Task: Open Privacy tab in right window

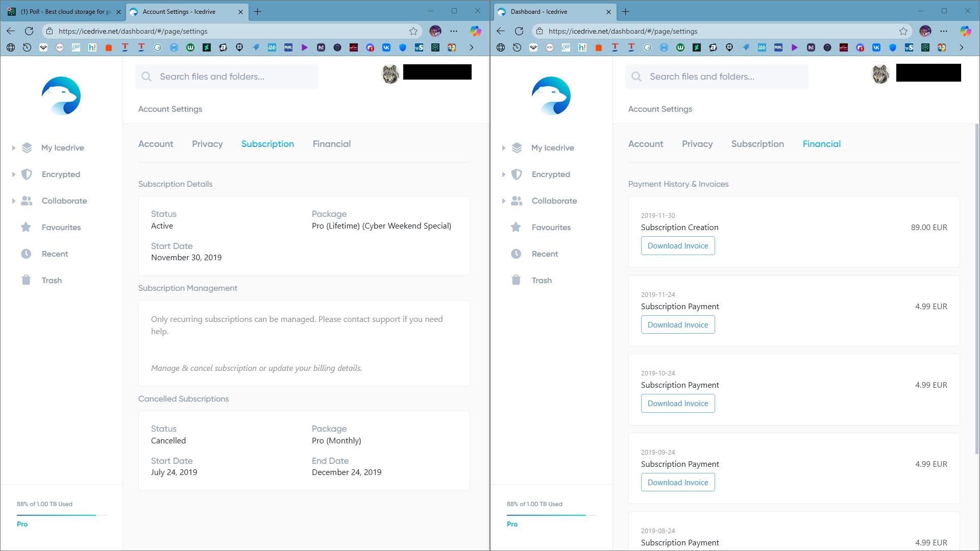Action: click(697, 144)
